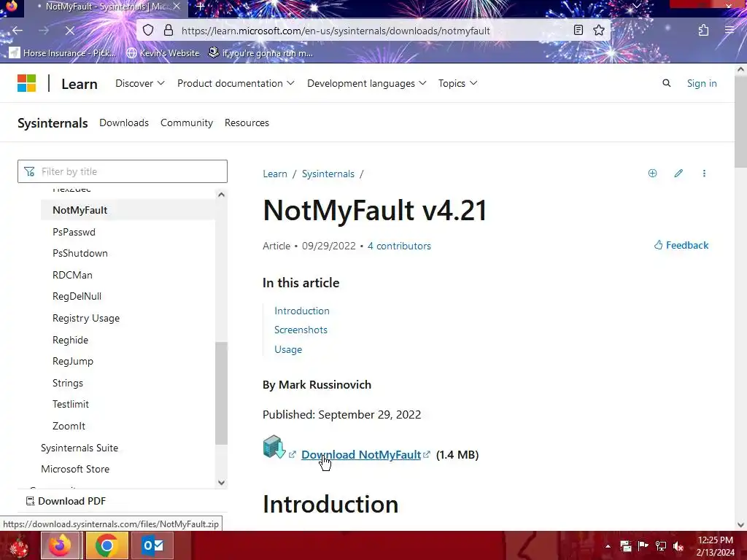
Task: Click the Microsoft logo
Action: pos(27,83)
